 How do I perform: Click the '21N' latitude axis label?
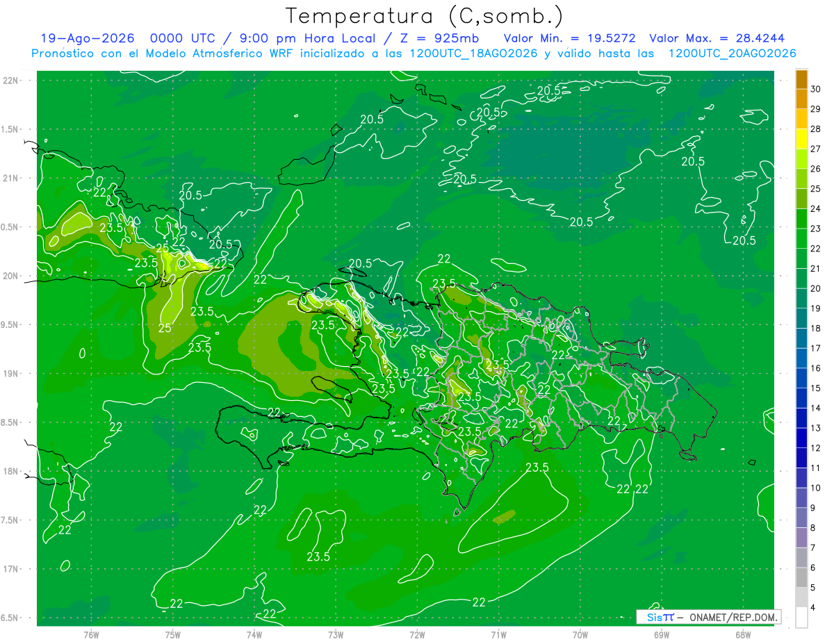click(x=11, y=178)
